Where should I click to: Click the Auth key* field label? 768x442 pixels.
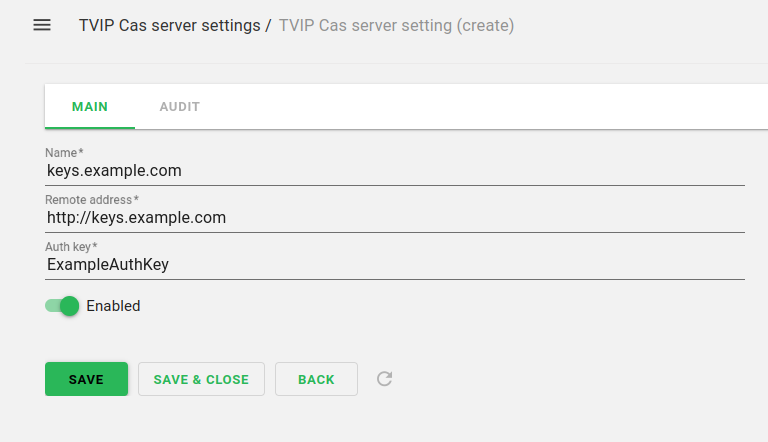point(71,246)
